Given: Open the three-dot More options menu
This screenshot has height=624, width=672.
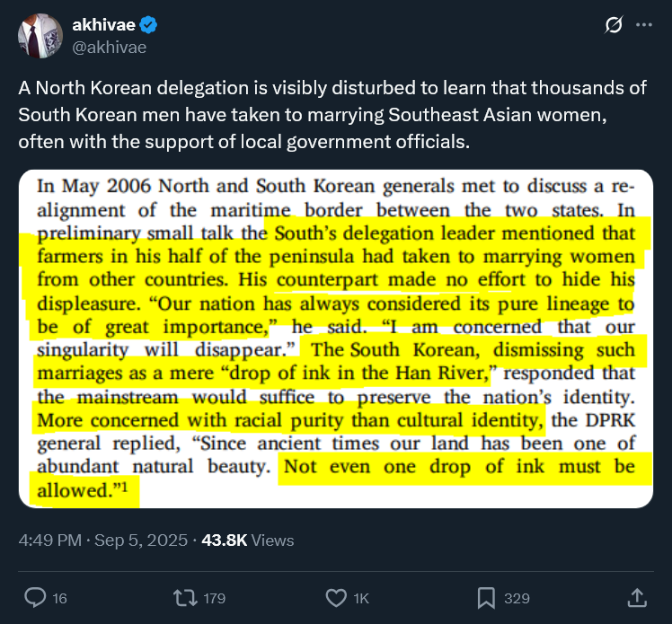Looking at the screenshot, I should pos(643,26).
